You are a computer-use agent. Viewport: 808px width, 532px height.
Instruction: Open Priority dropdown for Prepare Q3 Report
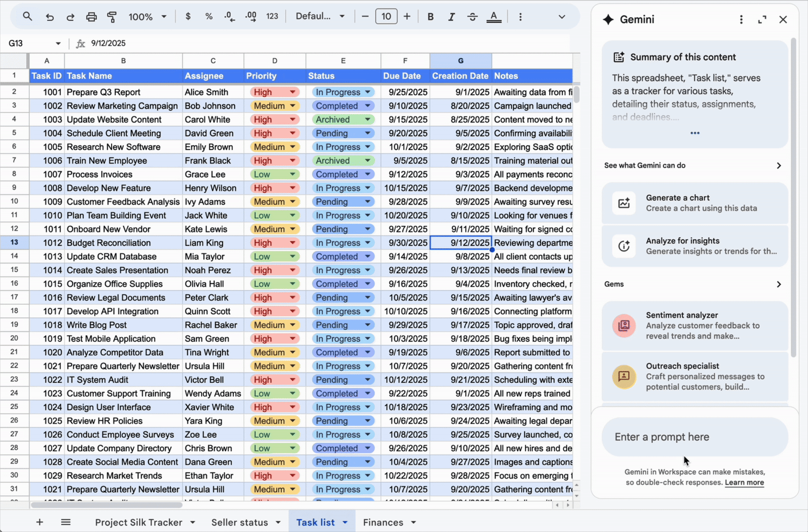tap(292, 92)
